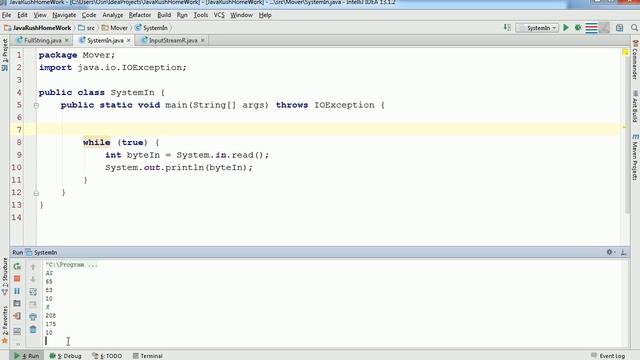Open Project Structure from the top toolbar
This screenshot has width=640, height=360.
click(x=620, y=28)
